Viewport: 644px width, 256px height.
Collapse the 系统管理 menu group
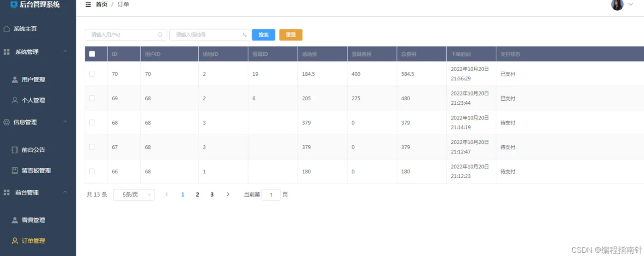65,51
